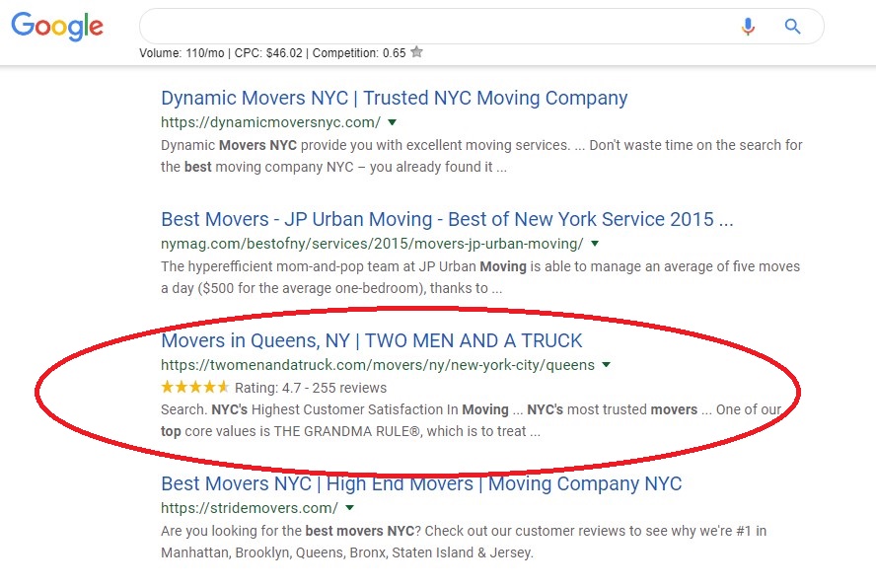Image resolution: width=876 pixels, height=588 pixels.
Task: Open the JP Urban Moving result title
Action: point(447,219)
